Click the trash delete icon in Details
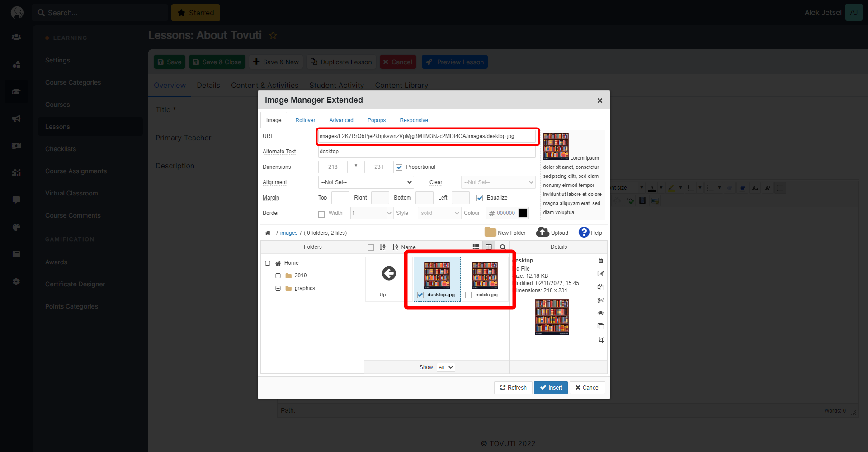 tap(601, 261)
